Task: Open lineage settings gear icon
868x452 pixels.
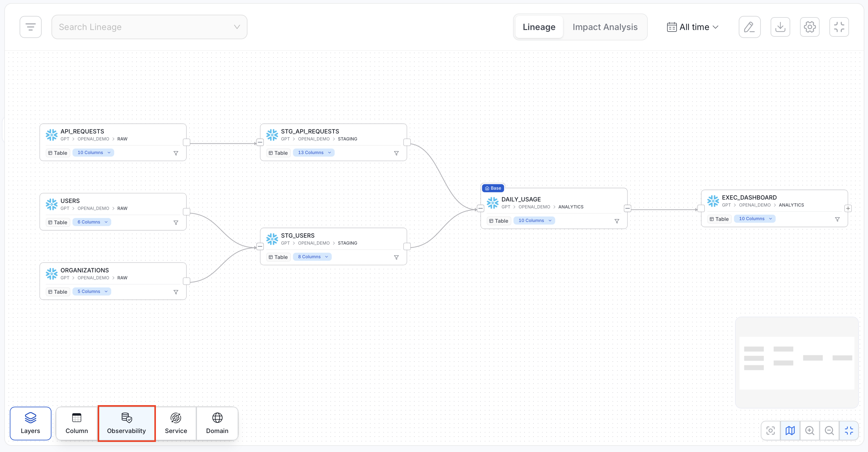Action: [x=810, y=27]
